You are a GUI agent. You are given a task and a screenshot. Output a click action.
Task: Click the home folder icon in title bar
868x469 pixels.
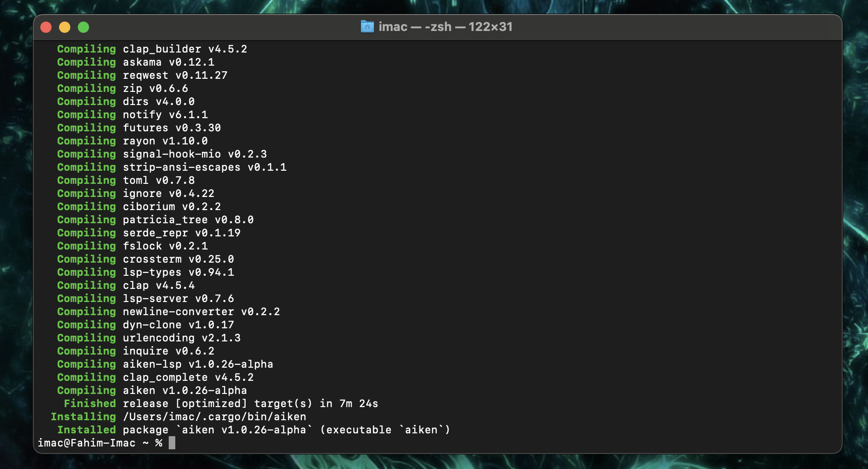click(367, 27)
